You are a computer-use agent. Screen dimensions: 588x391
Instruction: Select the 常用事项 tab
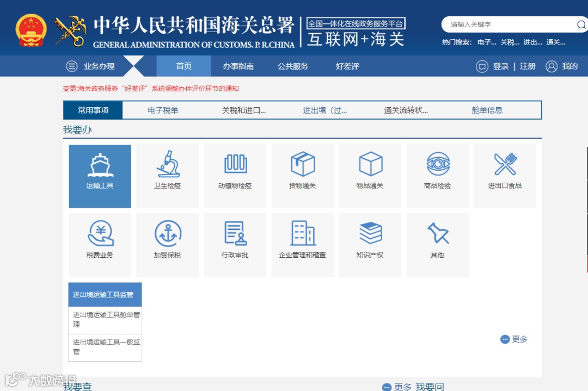click(x=93, y=110)
